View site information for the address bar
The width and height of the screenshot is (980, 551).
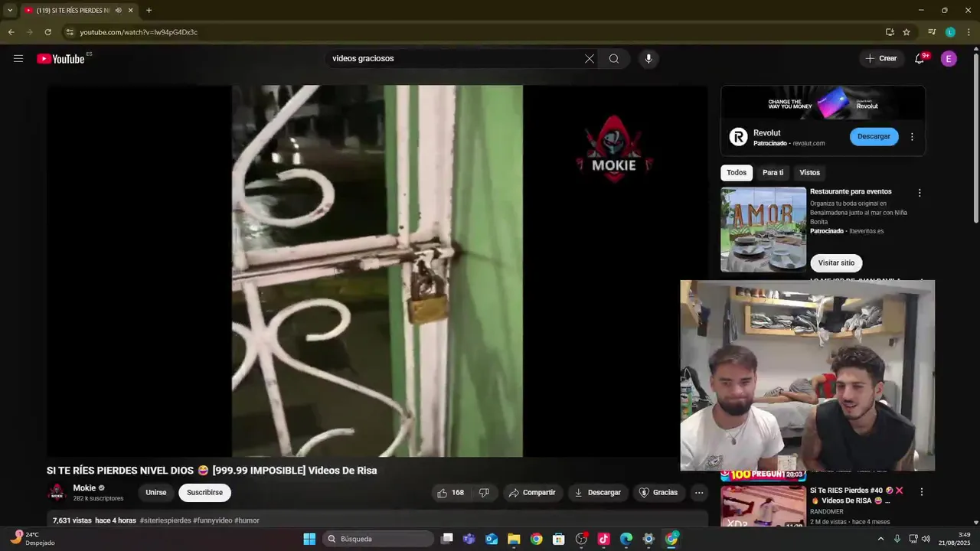tap(70, 32)
